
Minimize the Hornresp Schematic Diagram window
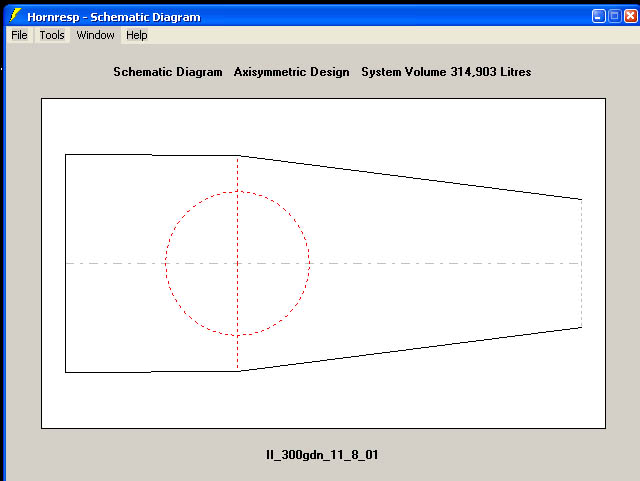pyautogui.click(x=598, y=16)
